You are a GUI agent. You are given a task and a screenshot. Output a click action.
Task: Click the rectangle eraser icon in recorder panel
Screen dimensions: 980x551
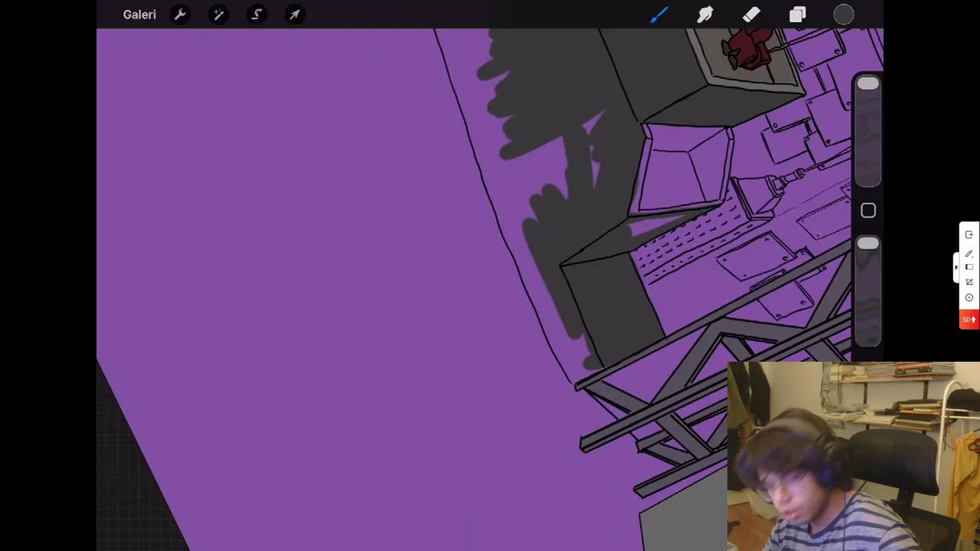click(969, 267)
